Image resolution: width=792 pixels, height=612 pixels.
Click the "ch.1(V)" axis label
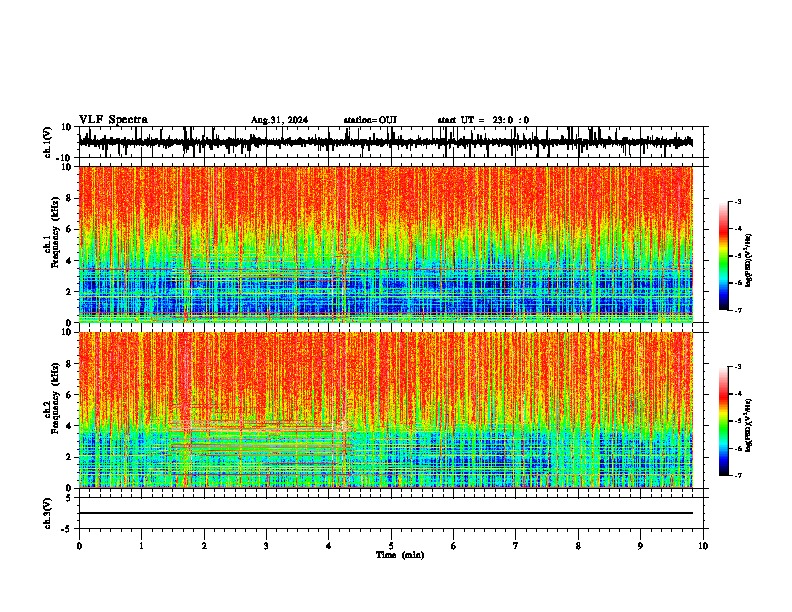click(x=48, y=142)
